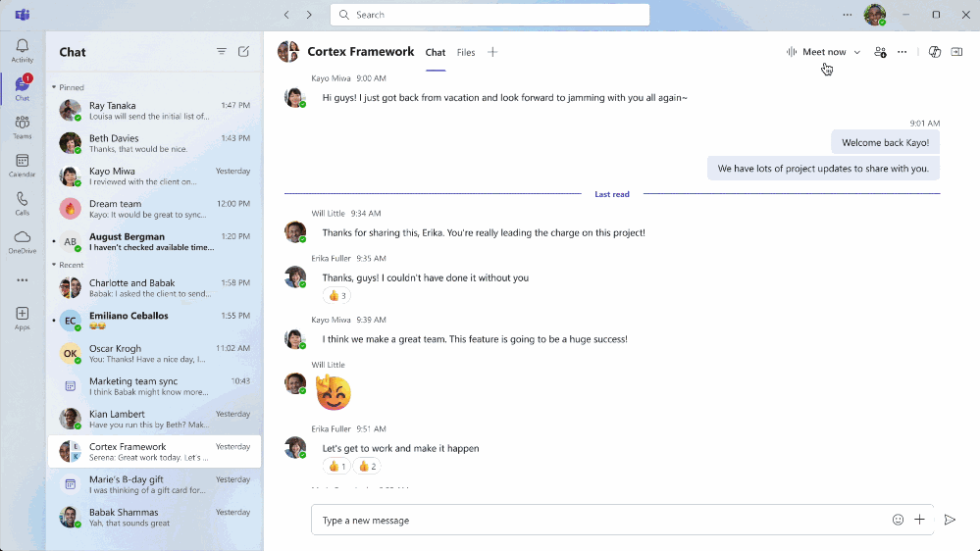Open the chat list filter icon
Screen dimensions: 980x551
(222, 51)
